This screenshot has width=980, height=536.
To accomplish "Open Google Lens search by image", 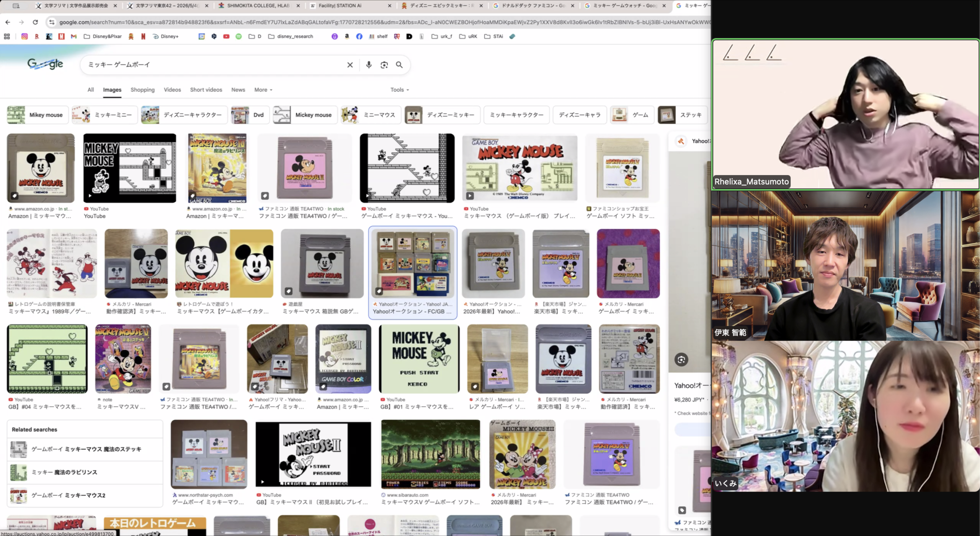I will (x=384, y=65).
